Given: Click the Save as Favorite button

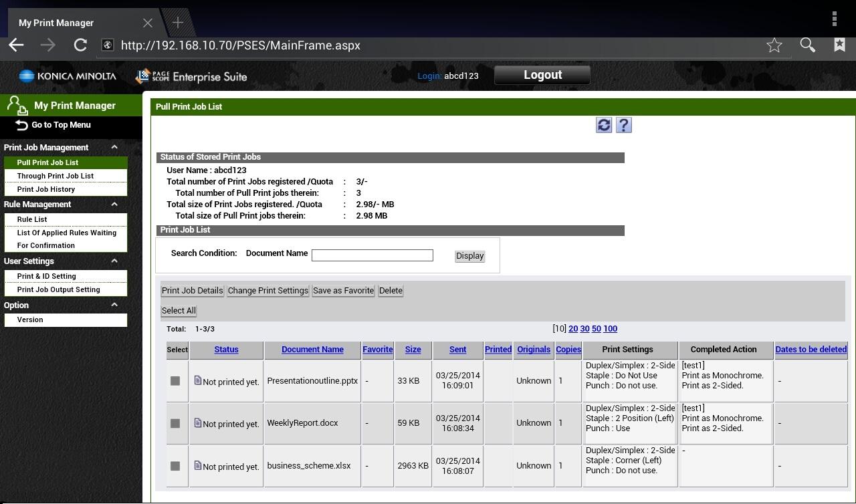Looking at the screenshot, I should (343, 291).
